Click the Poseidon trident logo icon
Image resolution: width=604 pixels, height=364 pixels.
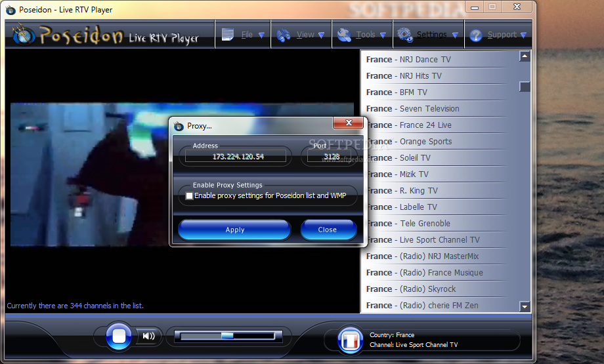[24, 35]
